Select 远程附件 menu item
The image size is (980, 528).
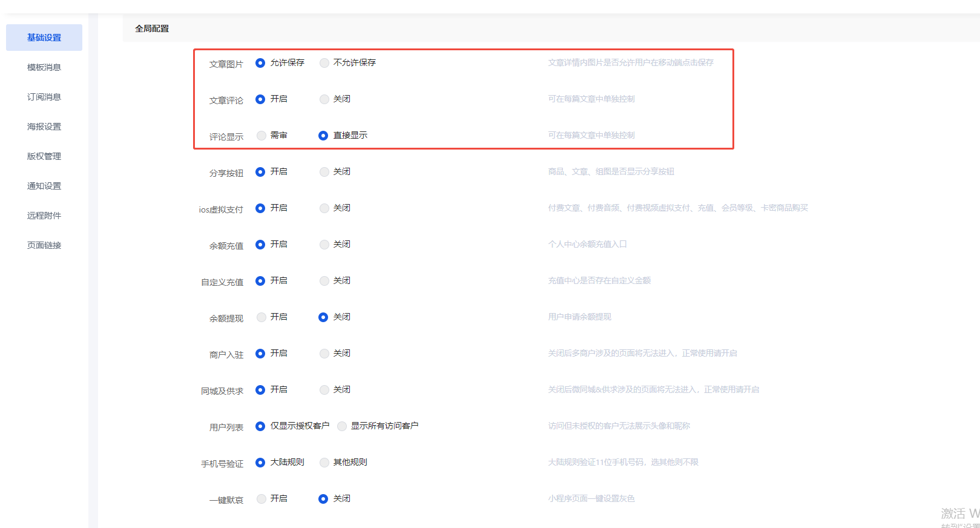[x=44, y=216]
